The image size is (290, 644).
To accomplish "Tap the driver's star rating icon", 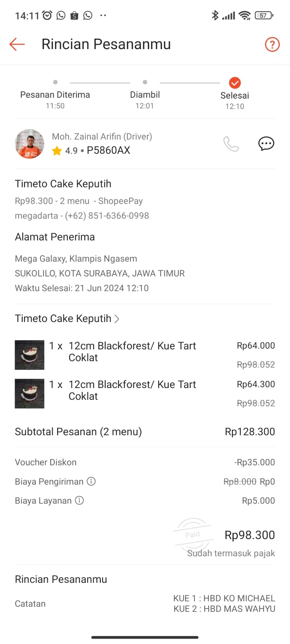I will point(57,151).
